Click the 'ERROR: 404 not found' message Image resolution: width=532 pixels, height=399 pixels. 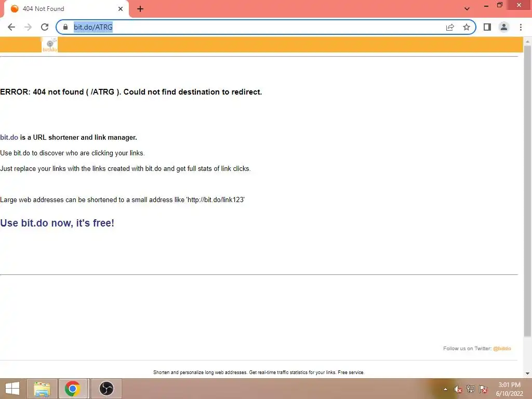coord(131,92)
